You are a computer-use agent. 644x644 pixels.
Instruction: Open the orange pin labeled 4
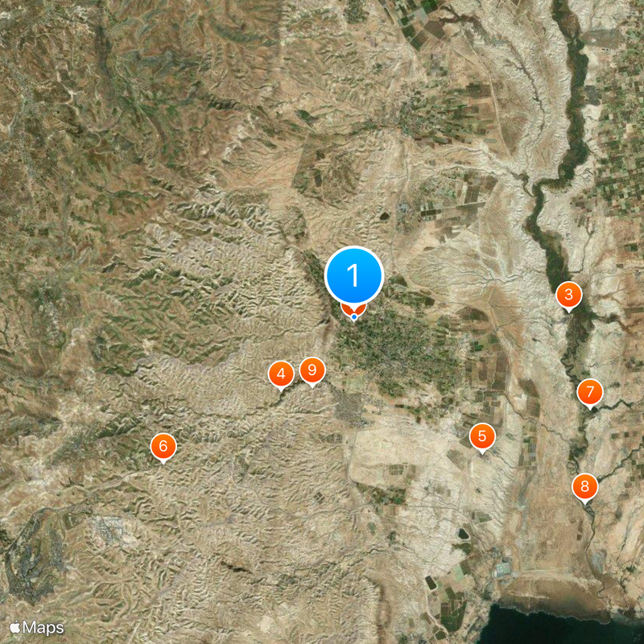click(x=281, y=374)
